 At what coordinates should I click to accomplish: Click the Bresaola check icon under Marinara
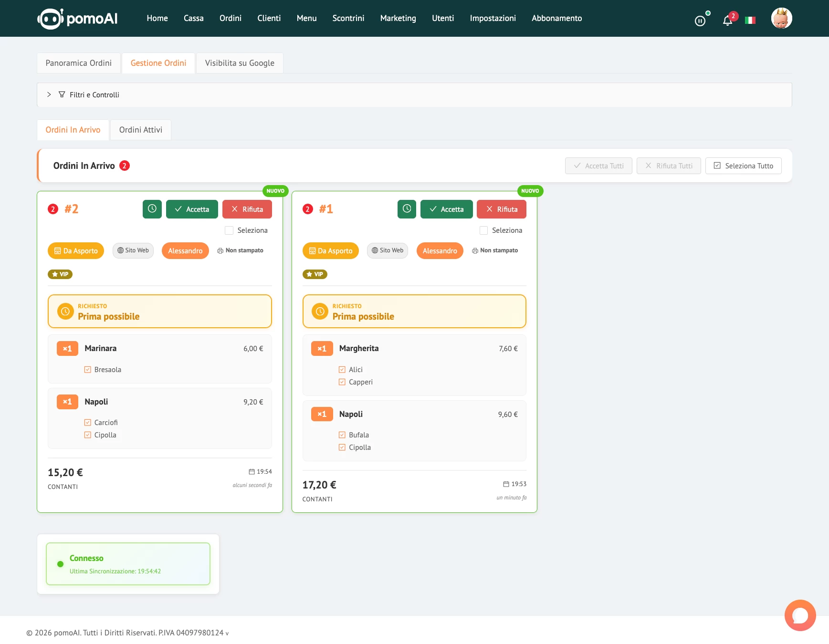pyautogui.click(x=88, y=370)
